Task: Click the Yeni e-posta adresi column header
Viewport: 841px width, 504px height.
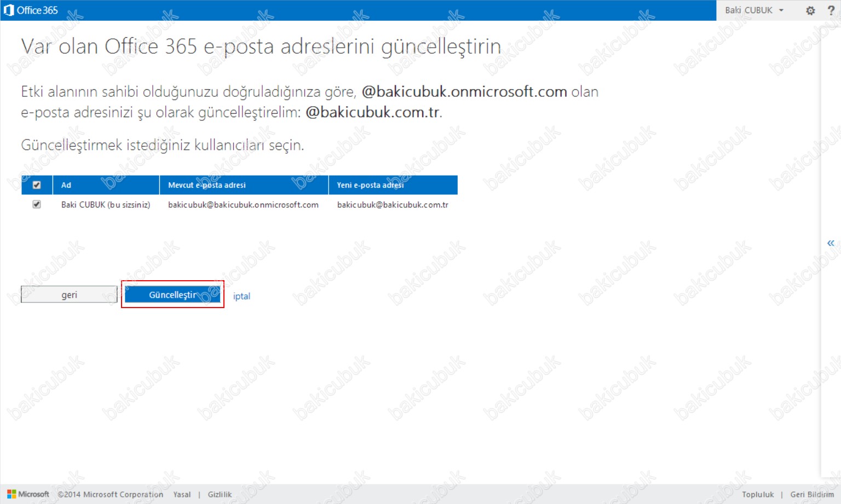Action: tap(393, 185)
